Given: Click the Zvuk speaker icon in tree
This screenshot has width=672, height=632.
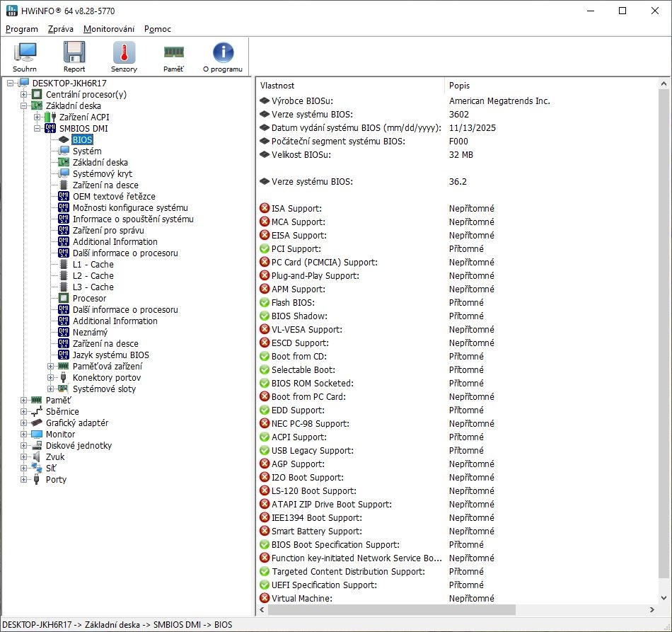Looking at the screenshot, I should [x=37, y=457].
